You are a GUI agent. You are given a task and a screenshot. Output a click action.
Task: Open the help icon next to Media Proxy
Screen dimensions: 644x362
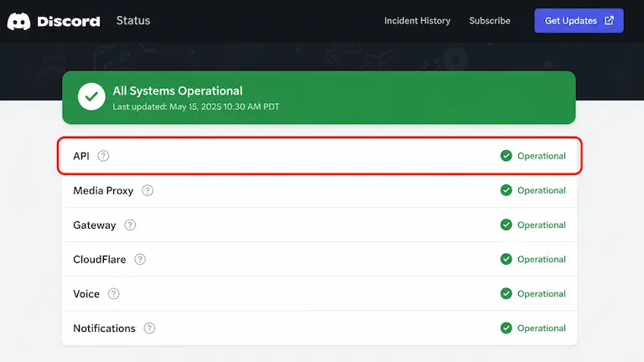click(148, 190)
